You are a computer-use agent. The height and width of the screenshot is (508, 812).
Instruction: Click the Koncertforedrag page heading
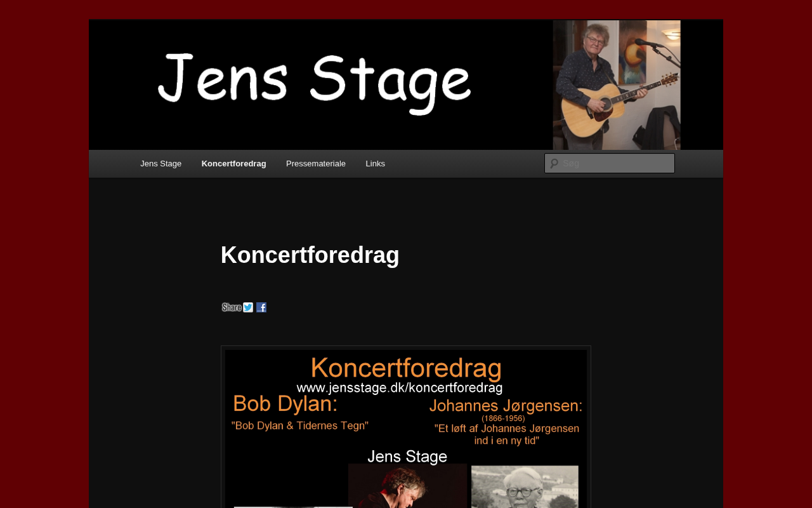coord(310,255)
